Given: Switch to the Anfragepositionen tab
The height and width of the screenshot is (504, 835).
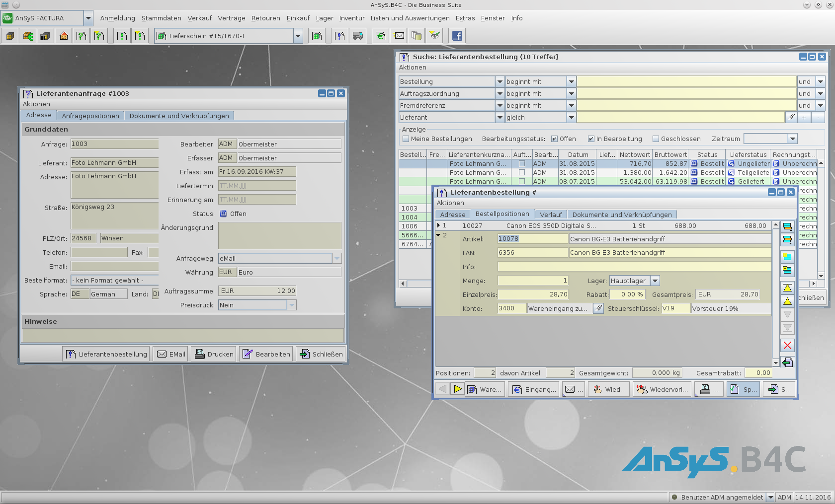Looking at the screenshot, I should point(90,116).
